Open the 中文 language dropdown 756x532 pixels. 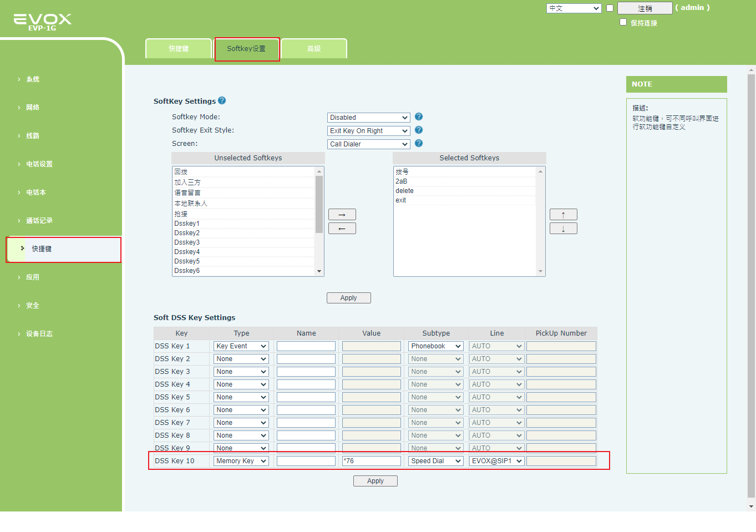coord(574,8)
